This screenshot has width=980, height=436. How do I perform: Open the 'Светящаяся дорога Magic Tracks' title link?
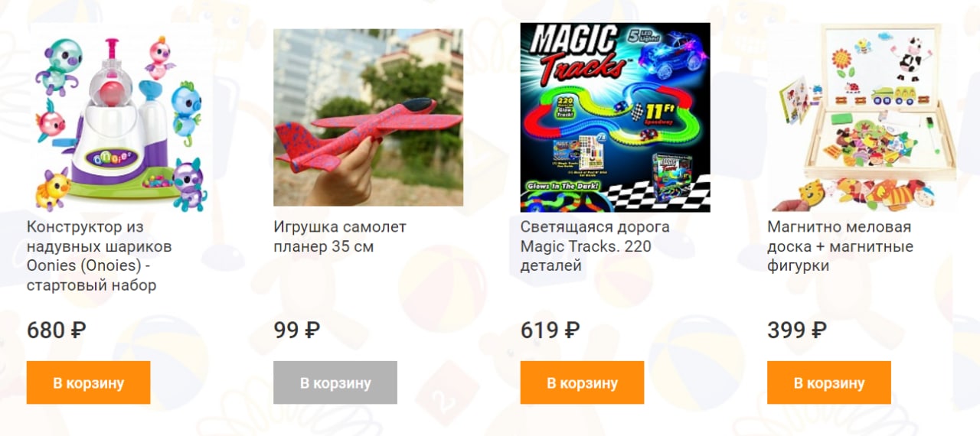coord(595,246)
